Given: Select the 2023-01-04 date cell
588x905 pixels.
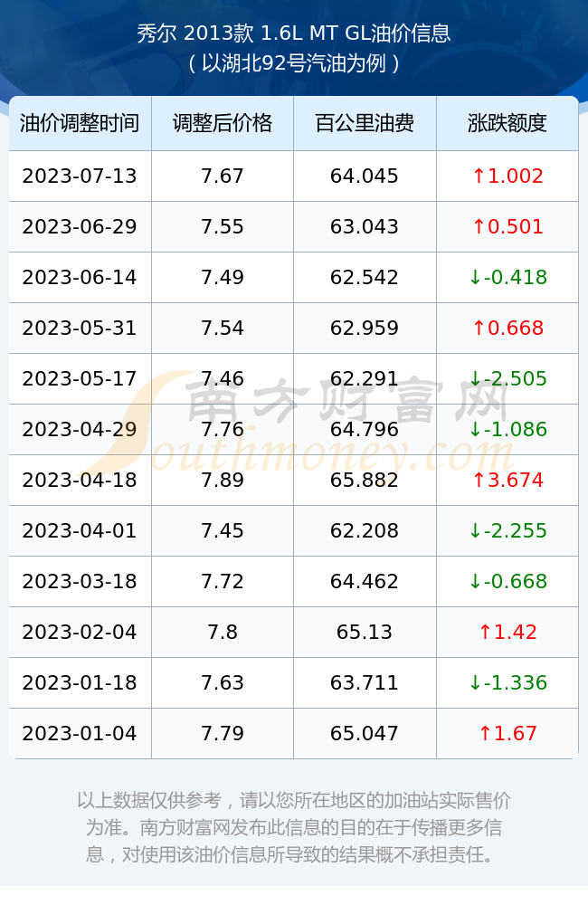Looking at the screenshot, I should 80,734.
